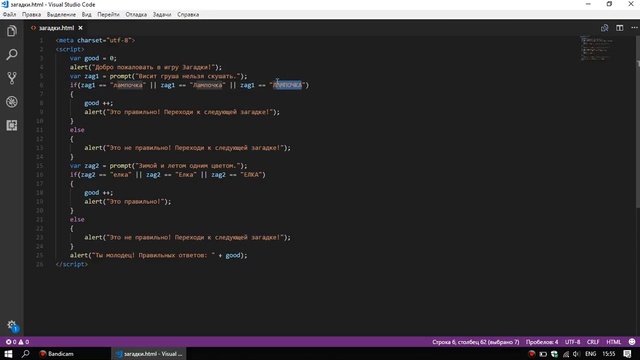The width and height of the screenshot is (640, 360).
Task: Click the selected ЛАМПОЧКА string on line 6
Action: tap(287, 85)
